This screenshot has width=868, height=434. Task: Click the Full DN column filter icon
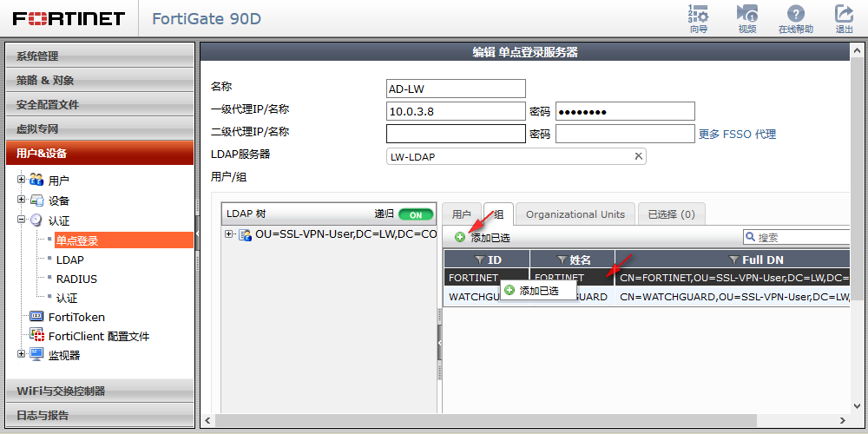(x=734, y=260)
